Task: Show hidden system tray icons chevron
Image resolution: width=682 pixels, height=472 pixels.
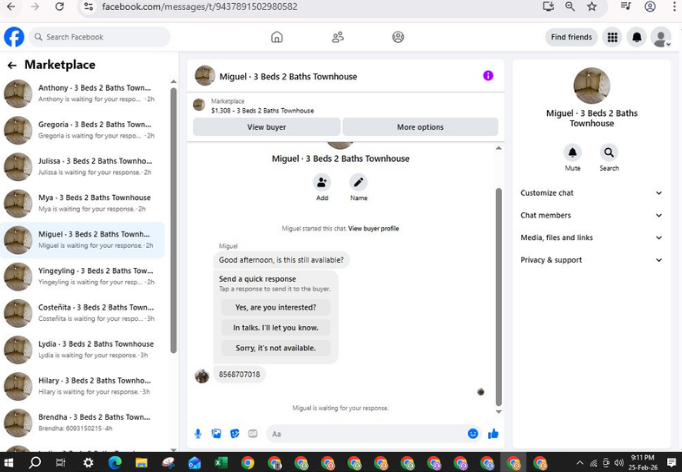Action: (x=580, y=463)
